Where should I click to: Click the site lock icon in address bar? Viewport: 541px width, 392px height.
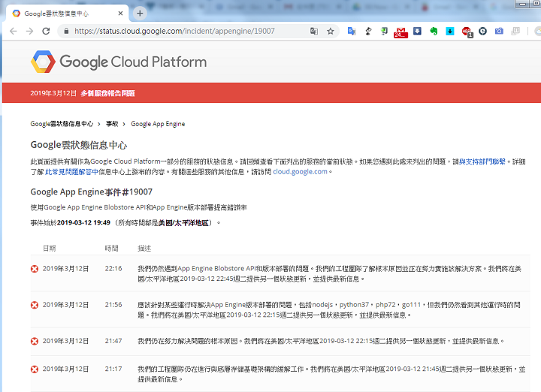coord(66,32)
